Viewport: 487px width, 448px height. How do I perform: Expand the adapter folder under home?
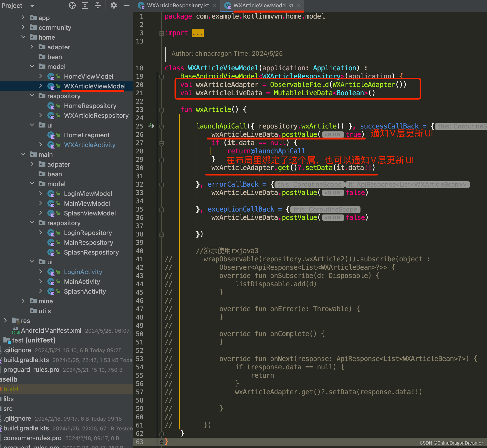pyautogui.click(x=32, y=47)
